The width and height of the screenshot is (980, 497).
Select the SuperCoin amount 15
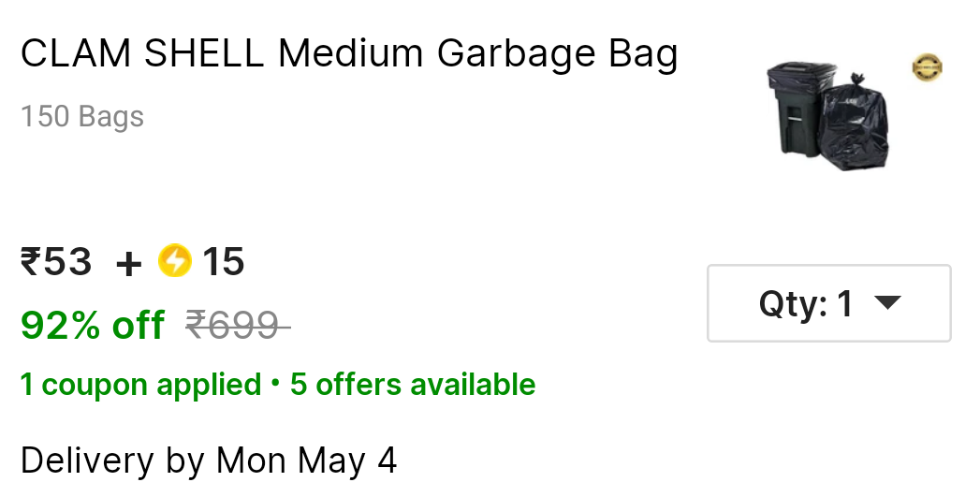click(224, 261)
